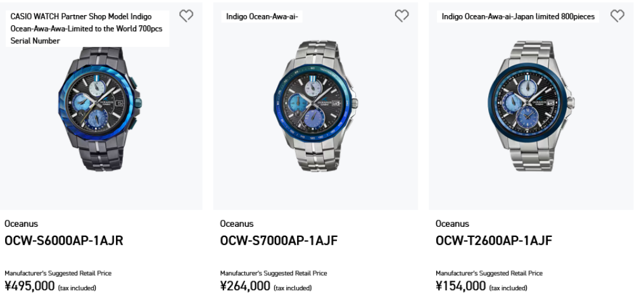Select the OCW-T2600AP-1AJF watch picture
Image resolution: width=644 pixels, height=299 pixels.
[531, 105]
